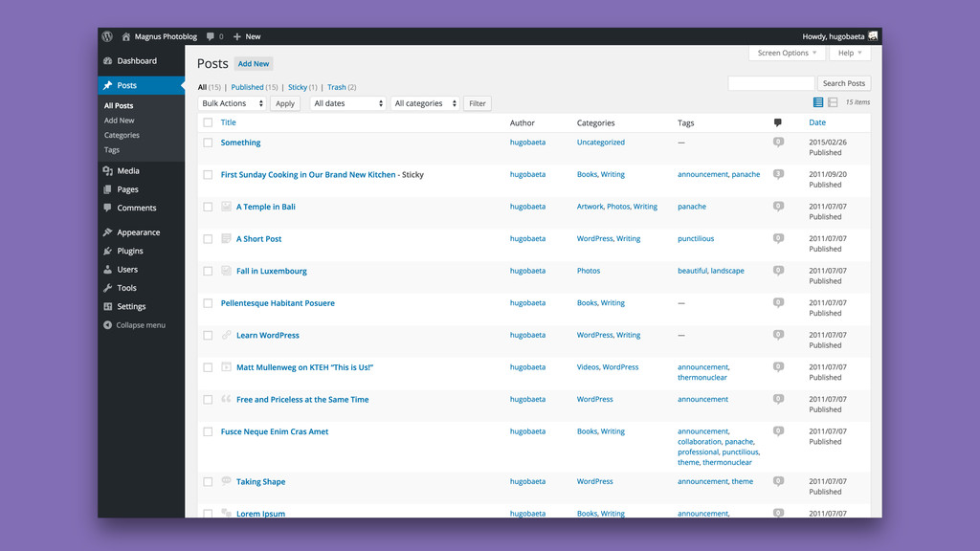This screenshot has width=980, height=551.
Task: Open Add New submenu item in sidebar
Action: coord(120,120)
